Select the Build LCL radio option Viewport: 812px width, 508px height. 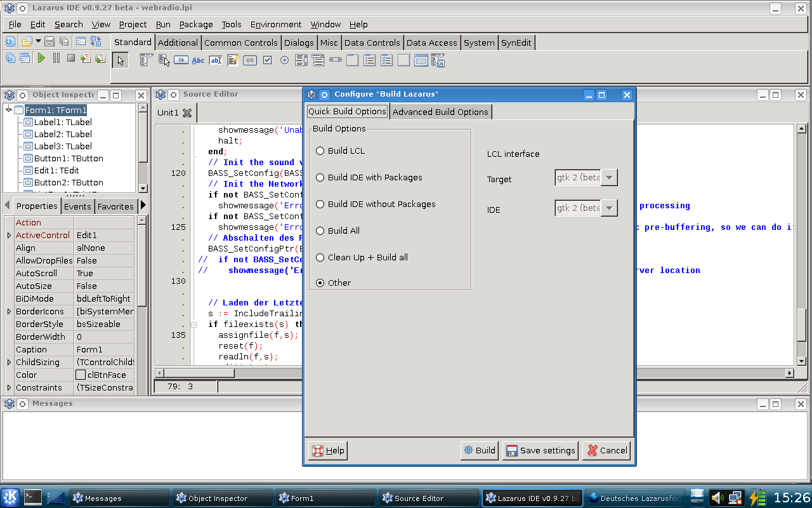pyautogui.click(x=320, y=151)
